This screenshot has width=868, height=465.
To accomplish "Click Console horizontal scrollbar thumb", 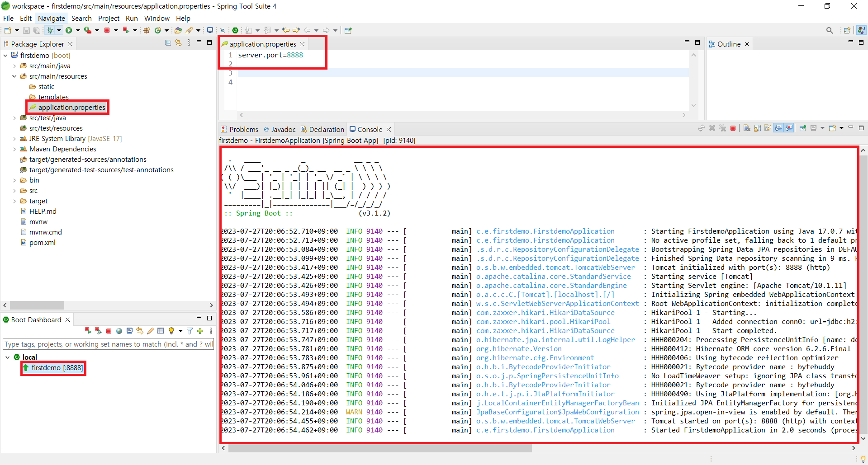I will click(380, 448).
